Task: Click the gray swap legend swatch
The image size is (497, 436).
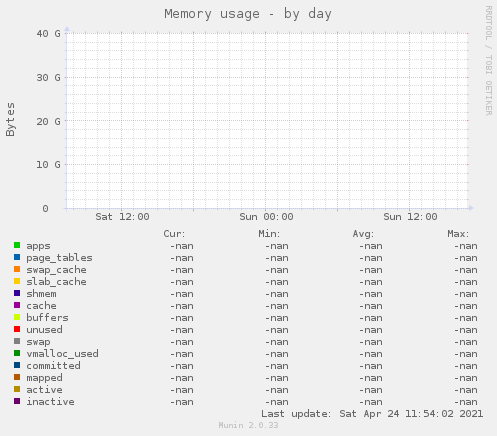Action: point(17,341)
